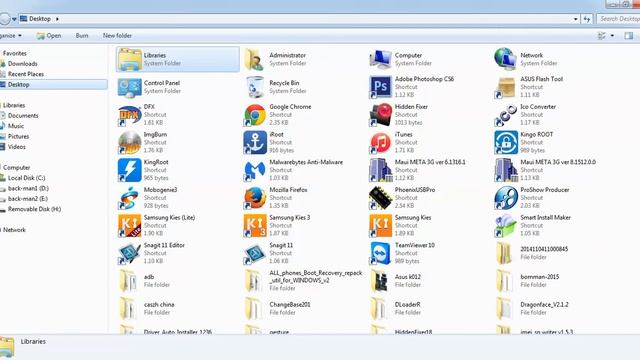Open Videos library in the sidebar
Screen dimensions: 640x360
[17, 147]
